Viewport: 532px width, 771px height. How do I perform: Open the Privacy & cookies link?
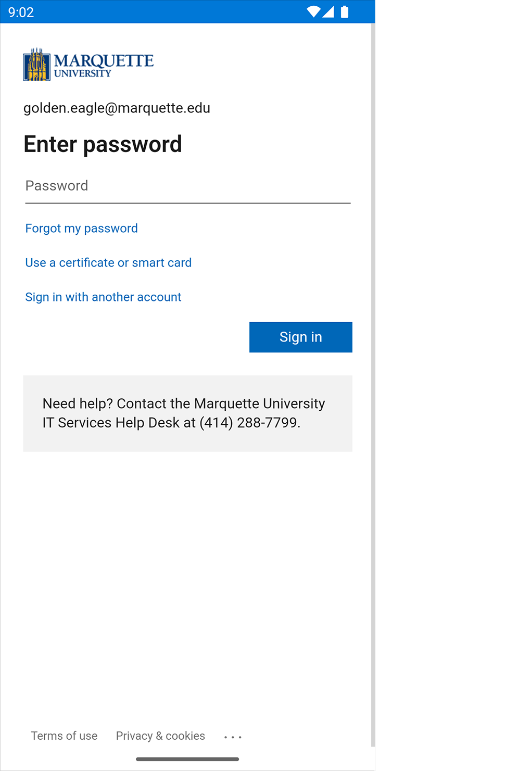point(160,736)
